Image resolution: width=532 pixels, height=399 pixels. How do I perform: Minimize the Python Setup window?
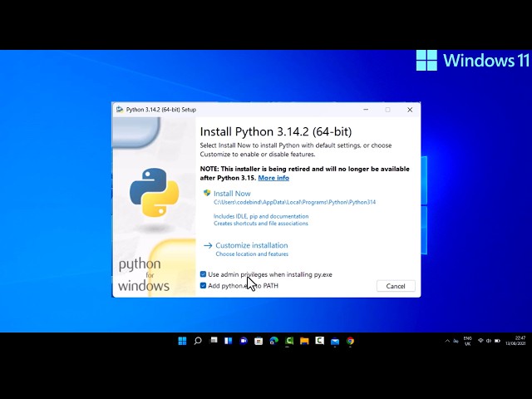click(366, 110)
